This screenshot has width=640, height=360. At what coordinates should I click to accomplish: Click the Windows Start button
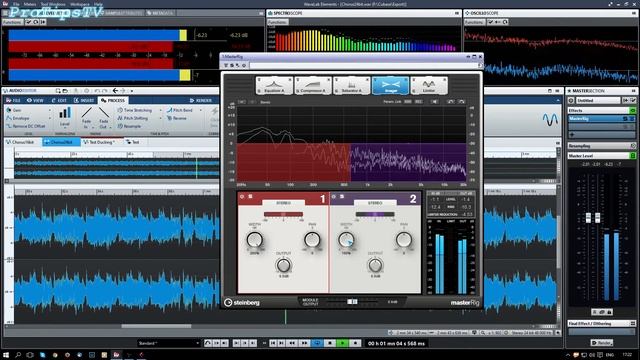click(6, 355)
